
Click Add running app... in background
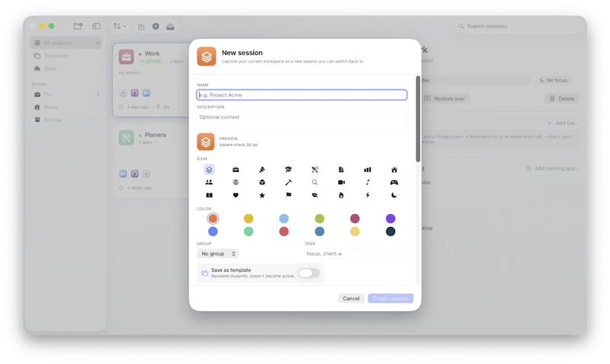point(552,168)
